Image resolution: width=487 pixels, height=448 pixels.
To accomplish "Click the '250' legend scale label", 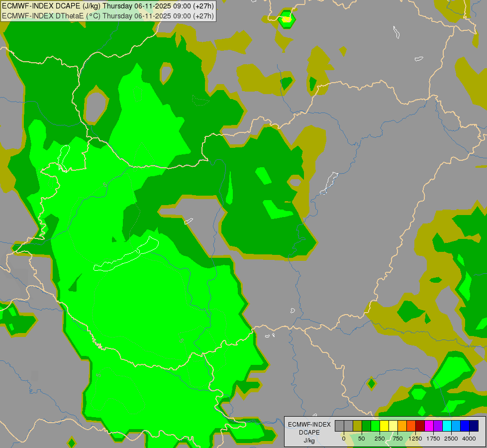I will pyautogui.click(x=380, y=439).
